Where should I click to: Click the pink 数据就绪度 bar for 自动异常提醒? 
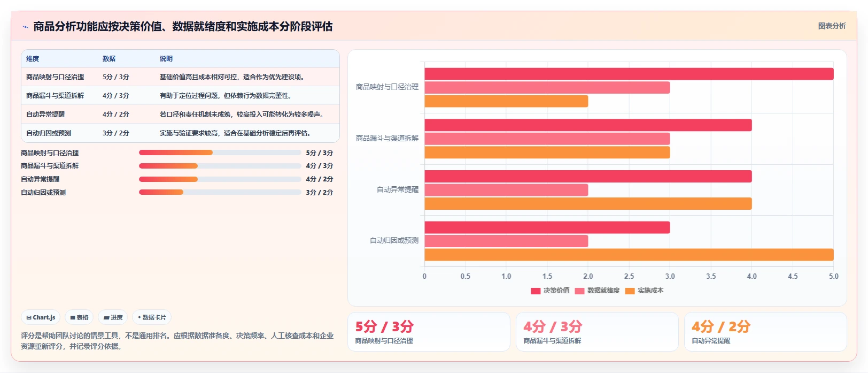(x=506, y=190)
